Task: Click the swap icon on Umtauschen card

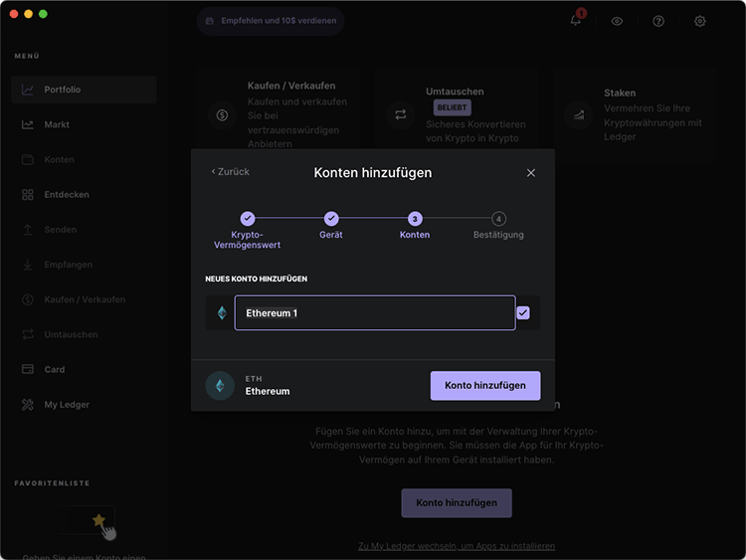Action: (401, 114)
